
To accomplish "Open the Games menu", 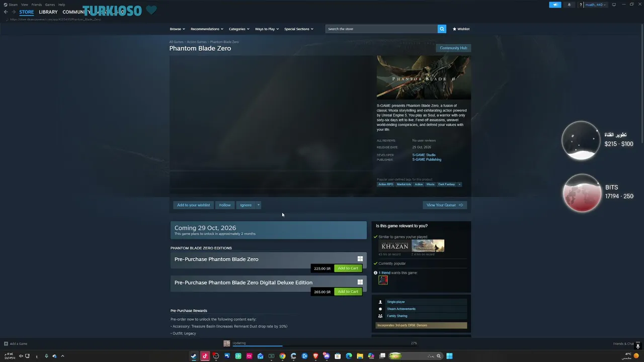I will [x=50, y=5].
